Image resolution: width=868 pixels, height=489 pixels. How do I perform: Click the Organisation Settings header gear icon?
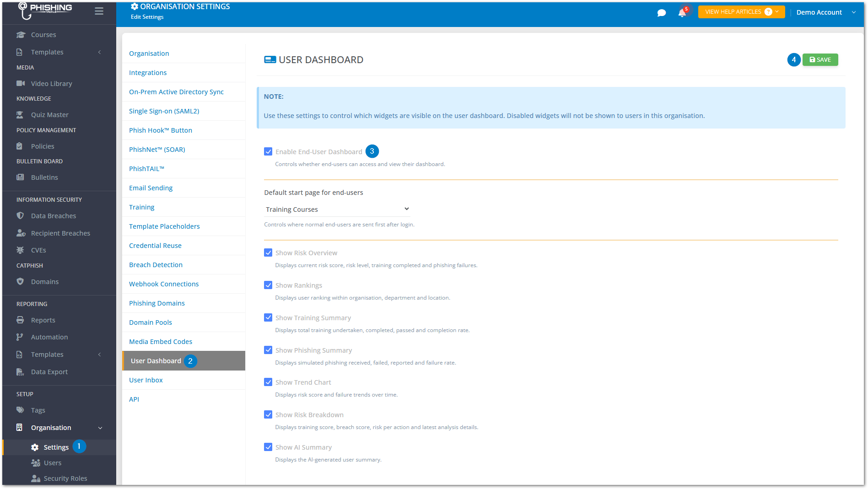(135, 6)
